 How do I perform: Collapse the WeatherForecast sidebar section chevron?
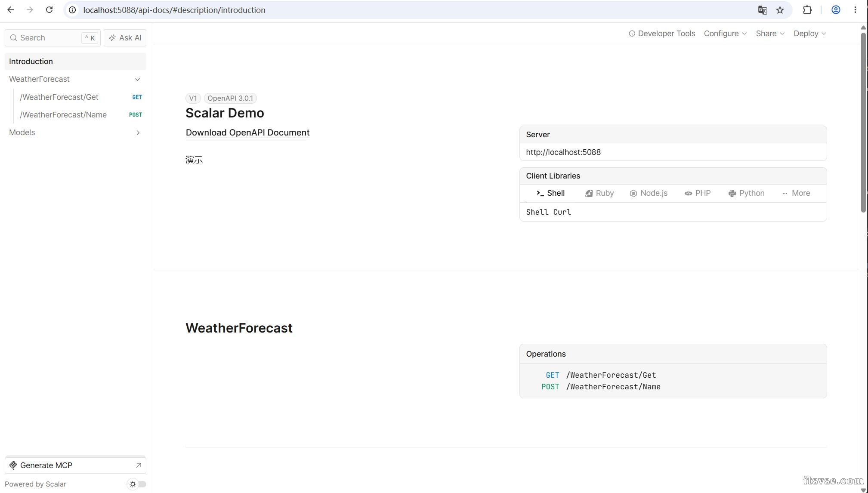(137, 79)
